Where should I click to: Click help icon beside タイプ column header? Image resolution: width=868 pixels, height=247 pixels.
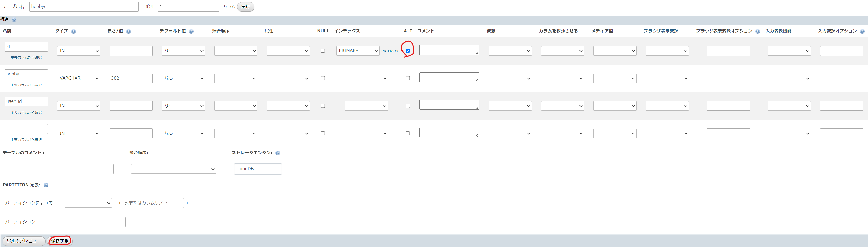[73, 31]
